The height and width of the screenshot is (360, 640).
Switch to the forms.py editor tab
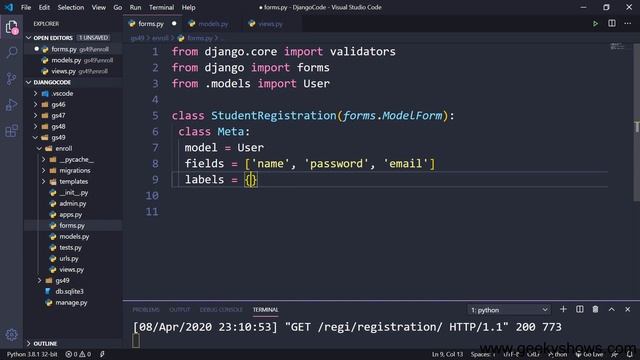151,24
